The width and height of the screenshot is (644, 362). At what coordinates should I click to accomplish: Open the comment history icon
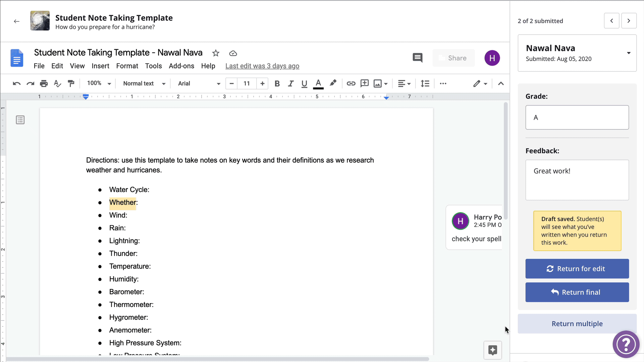coord(418,58)
